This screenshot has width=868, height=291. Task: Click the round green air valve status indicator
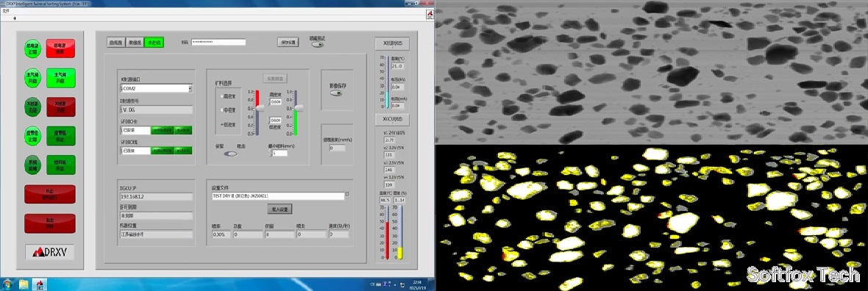click(33, 77)
